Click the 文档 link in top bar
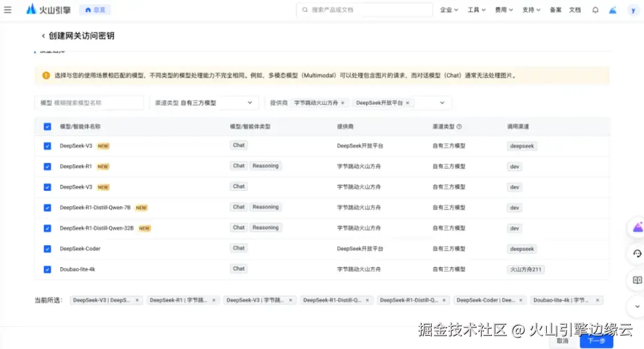The height and width of the screenshot is (349, 644). pos(574,10)
